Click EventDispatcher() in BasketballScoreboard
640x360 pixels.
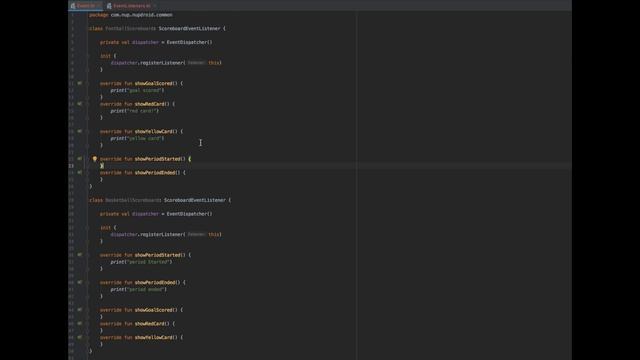pyautogui.click(x=189, y=213)
